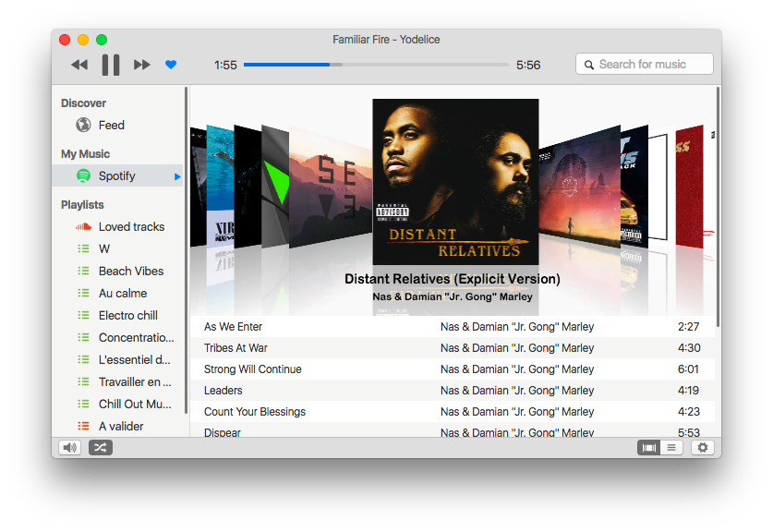Open the Loved tracks playlist
Screen dimensions: 773x532
pyautogui.click(x=117, y=227)
